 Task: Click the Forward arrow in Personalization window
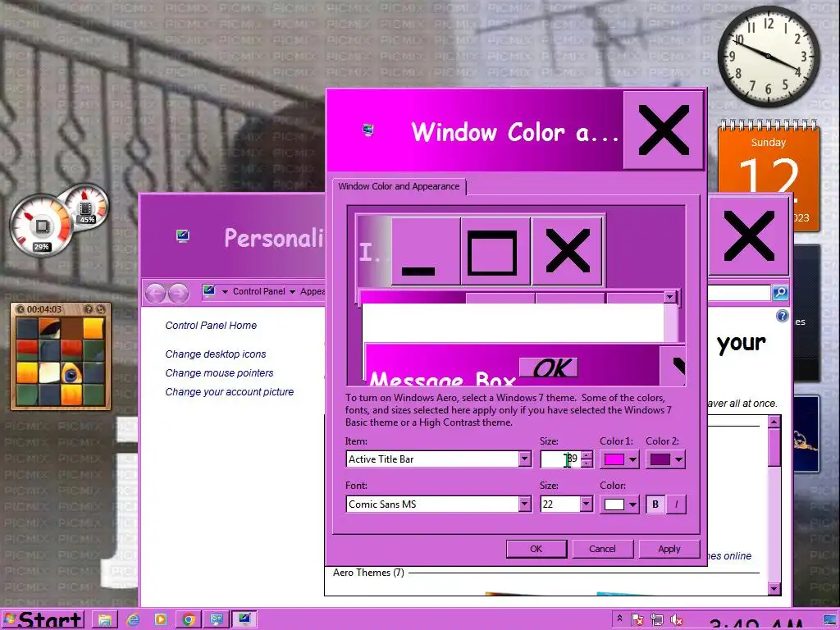[178, 293]
